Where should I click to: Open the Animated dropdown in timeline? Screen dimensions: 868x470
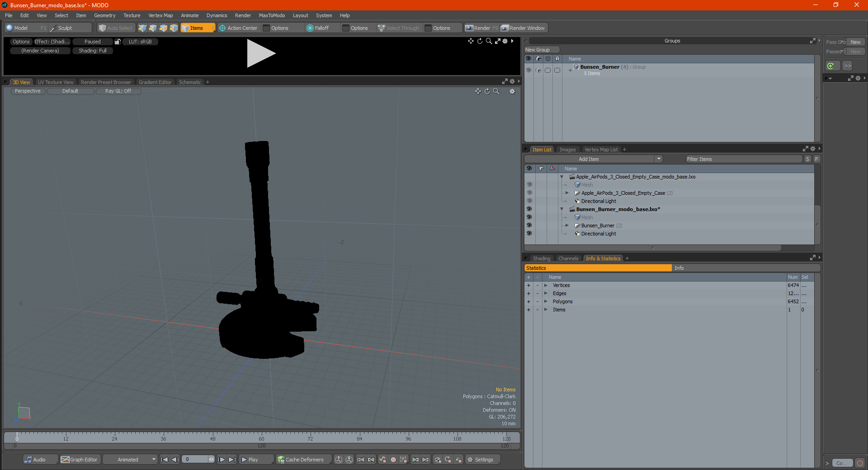tap(130, 460)
